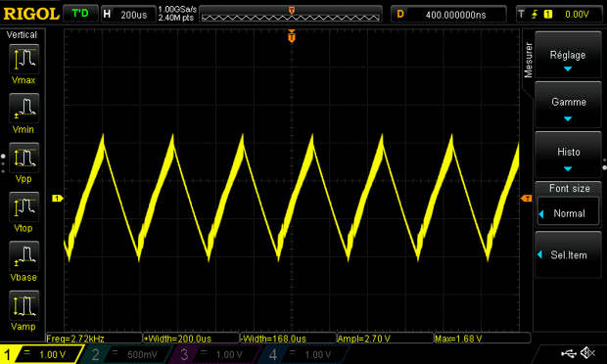Select the Vmin measurement icon
The height and width of the screenshot is (364, 607).
[x=24, y=109]
